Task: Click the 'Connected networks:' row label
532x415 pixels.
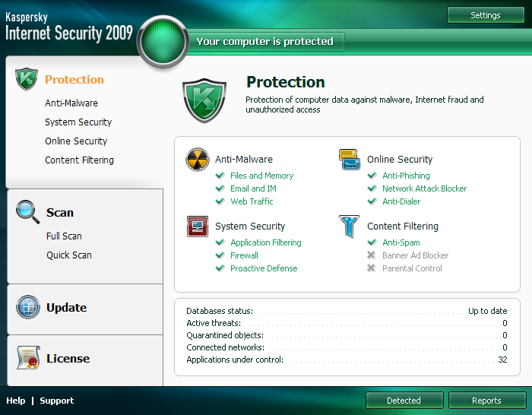Action: (x=225, y=347)
